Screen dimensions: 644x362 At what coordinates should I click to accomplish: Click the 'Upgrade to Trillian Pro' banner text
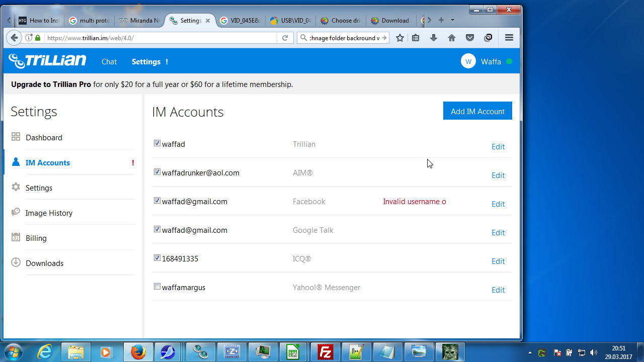51,84
